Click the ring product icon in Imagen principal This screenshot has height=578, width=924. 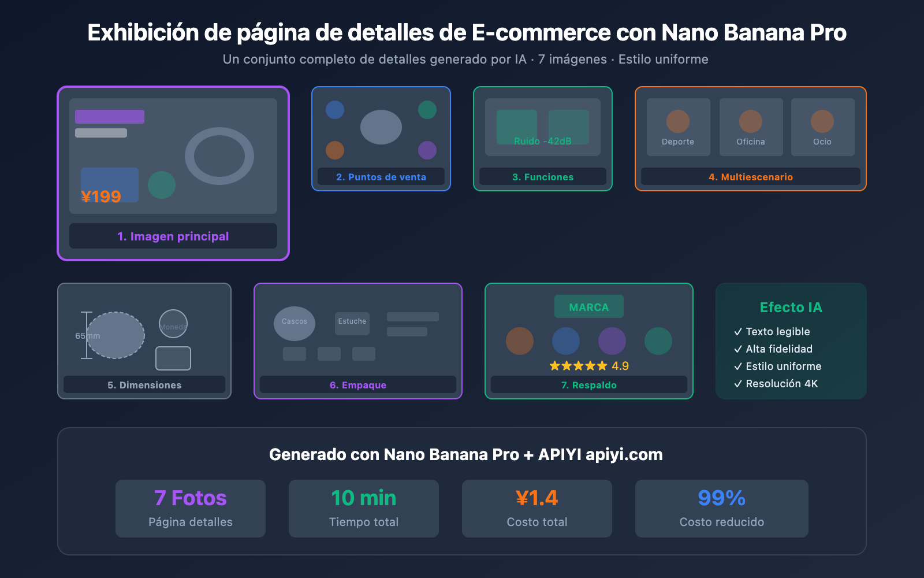coord(219,156)
